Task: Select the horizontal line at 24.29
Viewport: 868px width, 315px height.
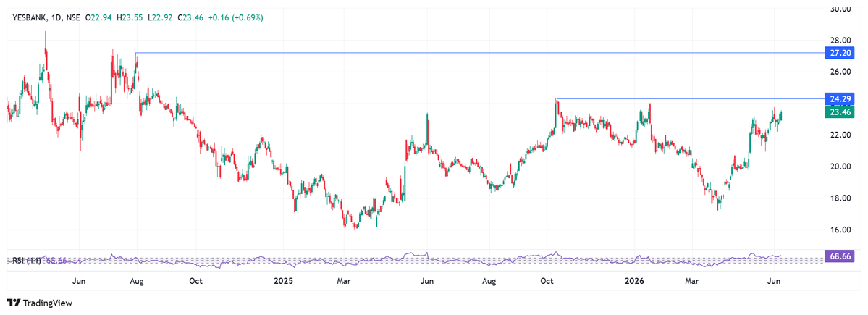Action: coord(691,98)
